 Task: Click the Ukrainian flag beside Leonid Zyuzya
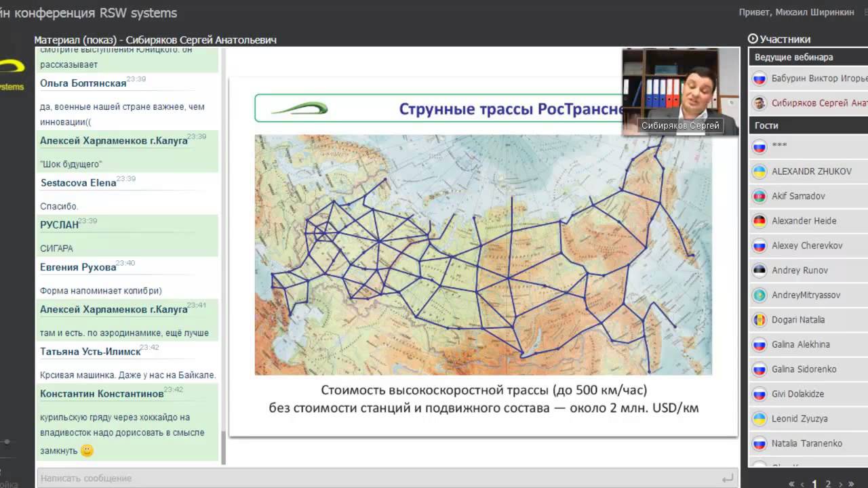(x=759, y=419)
